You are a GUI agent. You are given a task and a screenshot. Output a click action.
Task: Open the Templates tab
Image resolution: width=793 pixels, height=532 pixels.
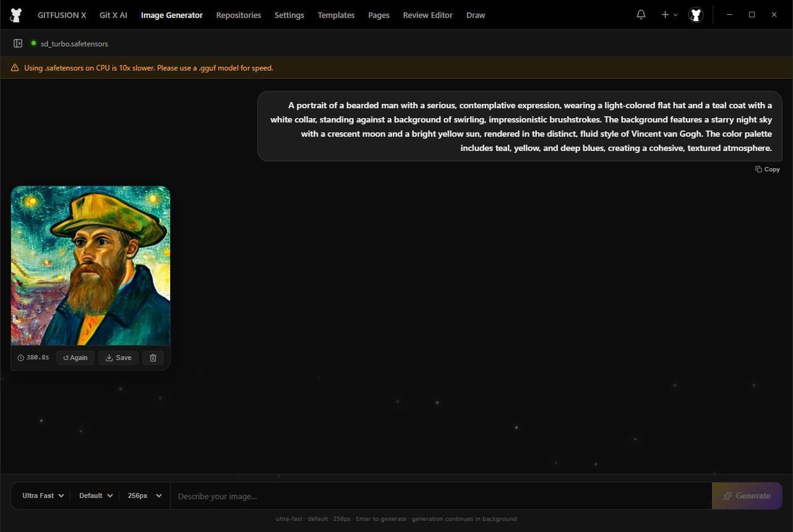336,15
